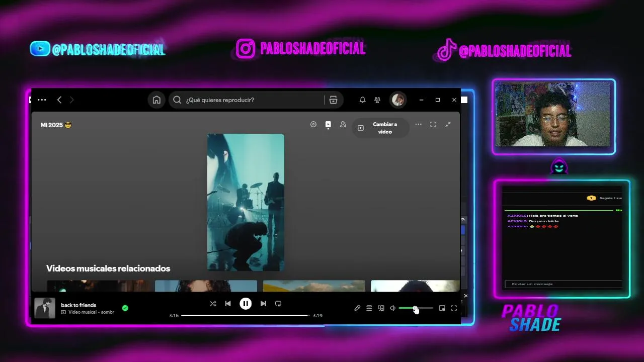Image resolution: width=644 pixels, height=362 pixels.
Task: Open Friend Activity icon
Action: 377,100
